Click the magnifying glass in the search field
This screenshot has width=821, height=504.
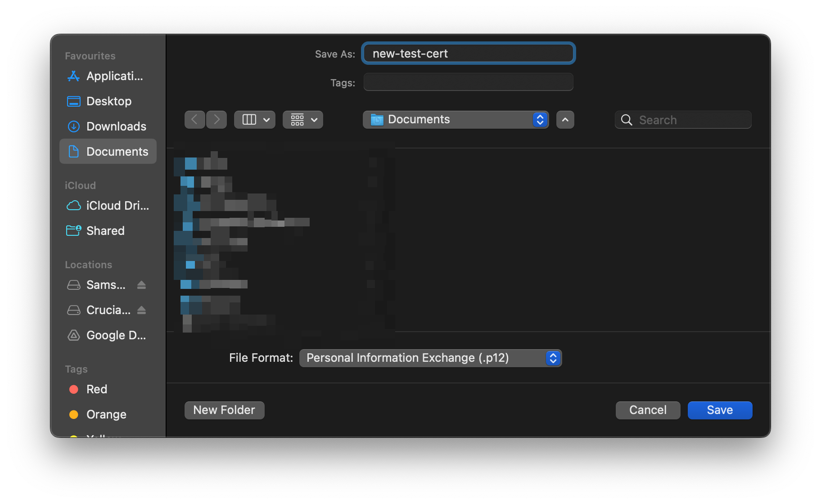pos(626,120)
